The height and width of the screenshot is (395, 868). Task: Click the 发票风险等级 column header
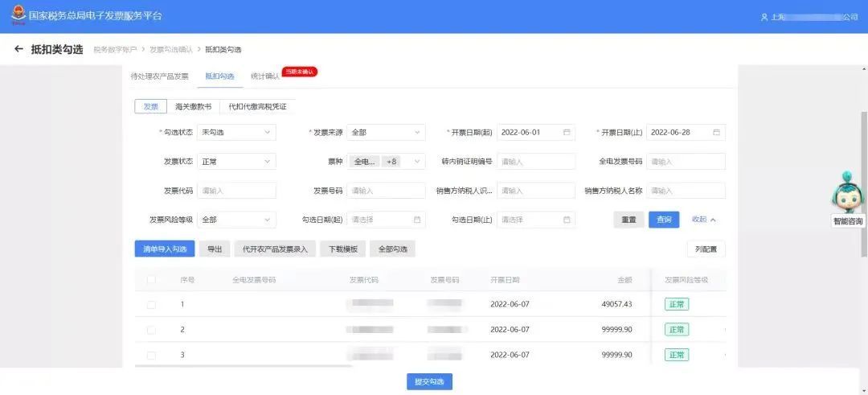point(686,280)
